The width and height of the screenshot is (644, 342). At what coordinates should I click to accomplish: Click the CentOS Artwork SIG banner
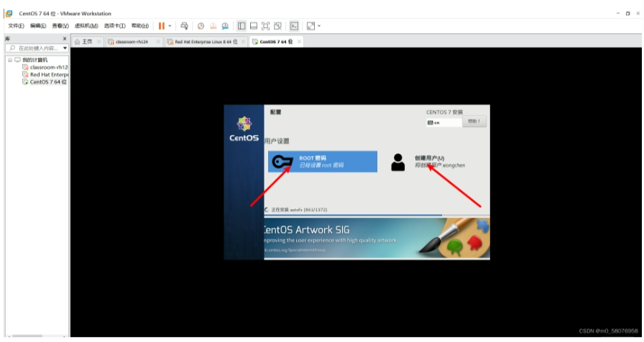(377, 239)
